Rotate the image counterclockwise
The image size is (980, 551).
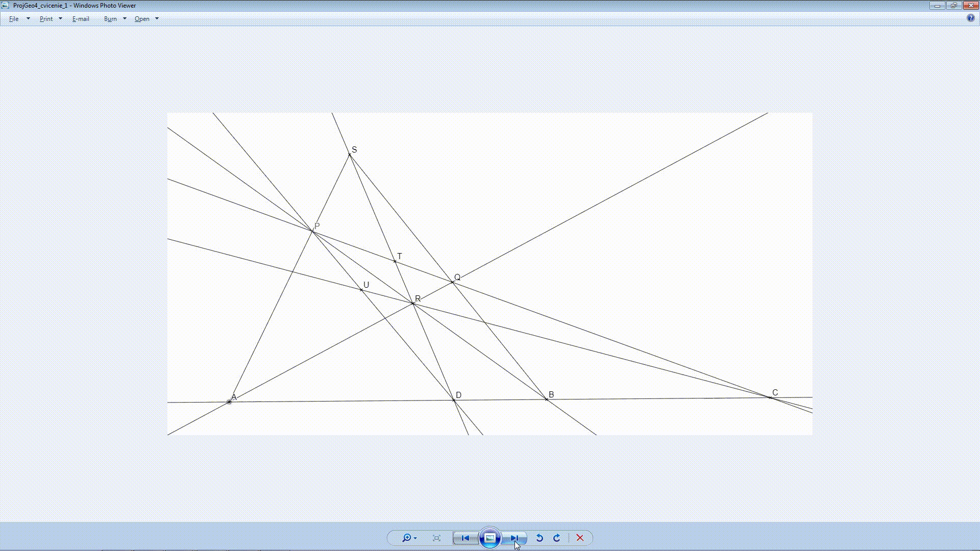point(540,538)
